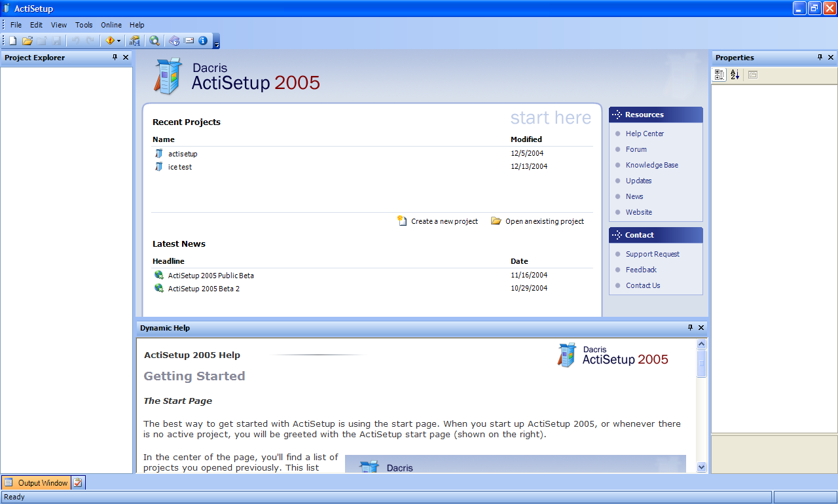The image size is (838, 504).
Task: Open 'ActiSetup 2005 Public Beta' news headline
Action: 211,276
